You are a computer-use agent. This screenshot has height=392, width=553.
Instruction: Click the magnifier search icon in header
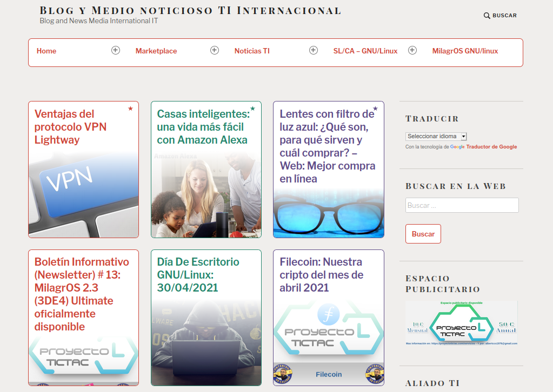(487, 16)
